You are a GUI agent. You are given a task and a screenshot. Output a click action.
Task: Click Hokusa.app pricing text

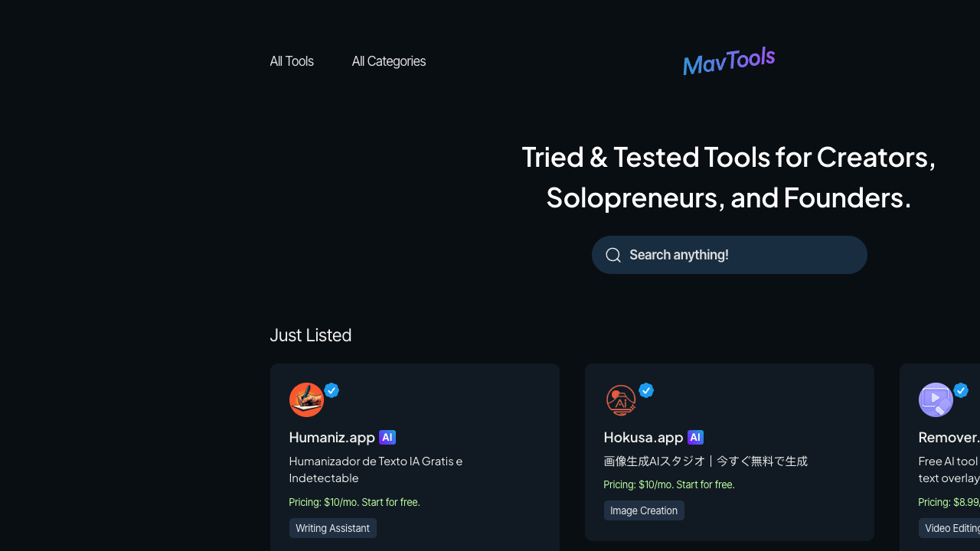click(x=669, y=484)
